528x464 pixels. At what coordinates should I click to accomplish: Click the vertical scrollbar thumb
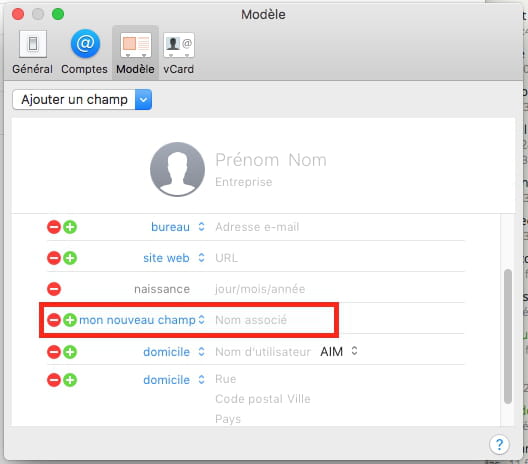coord(508,336)
